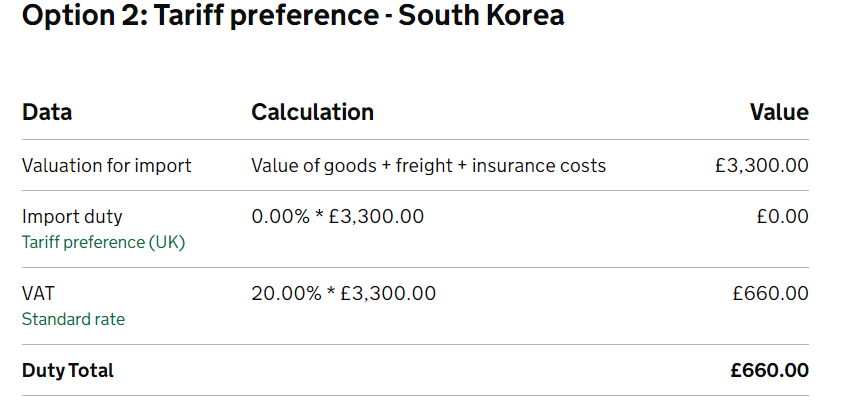The height and width of the screenshot is (402, 863).
Task: Click £3,300.00 in the import duty calculation
Action: [376, 216]
